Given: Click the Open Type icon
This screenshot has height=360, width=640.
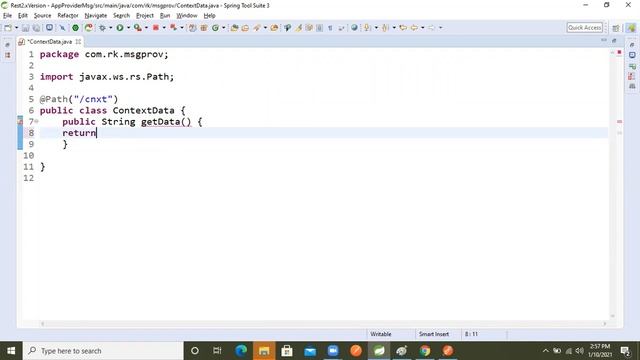Looking at the screenshot, I should coord(234,28).
